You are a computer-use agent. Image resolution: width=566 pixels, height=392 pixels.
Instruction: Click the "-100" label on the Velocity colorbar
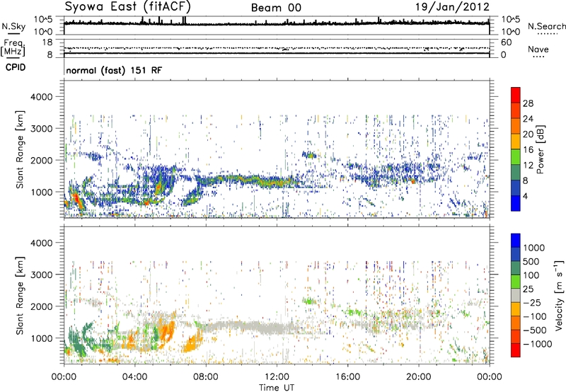pyautogui.click(x=534, y=316)
